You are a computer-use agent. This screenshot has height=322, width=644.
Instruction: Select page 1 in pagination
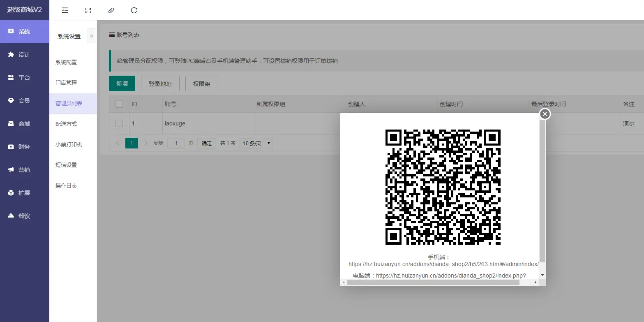(x=132, y=143)
